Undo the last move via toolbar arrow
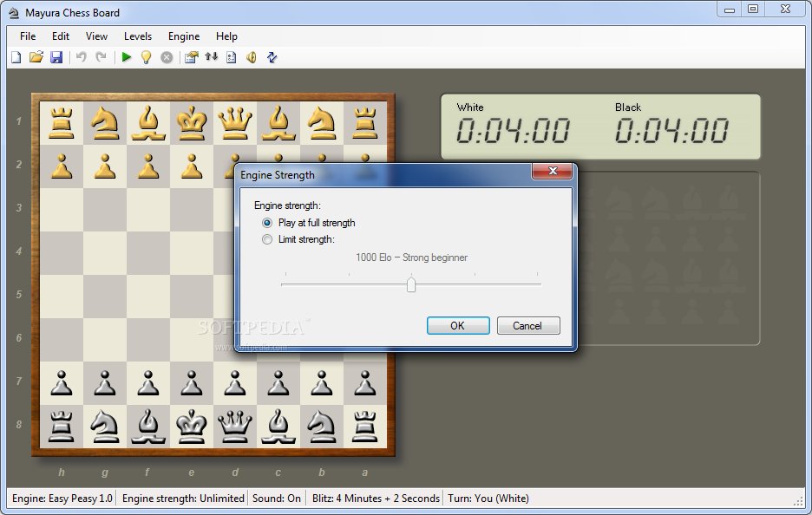Screen dimensions: 812x515 [x=81, y=57]
